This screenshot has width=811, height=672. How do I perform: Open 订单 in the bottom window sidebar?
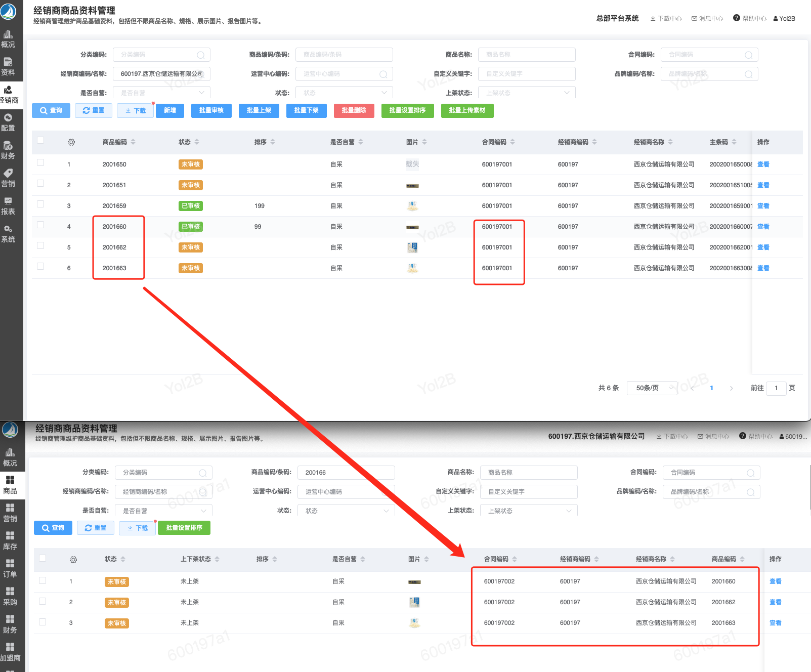pyautogui.click(x=10, y=568)
